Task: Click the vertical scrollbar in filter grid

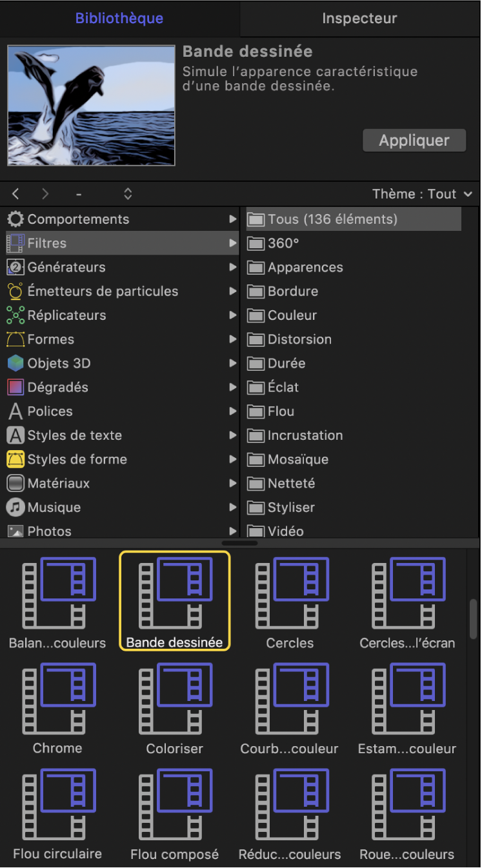Action: [x=474, y=619]
